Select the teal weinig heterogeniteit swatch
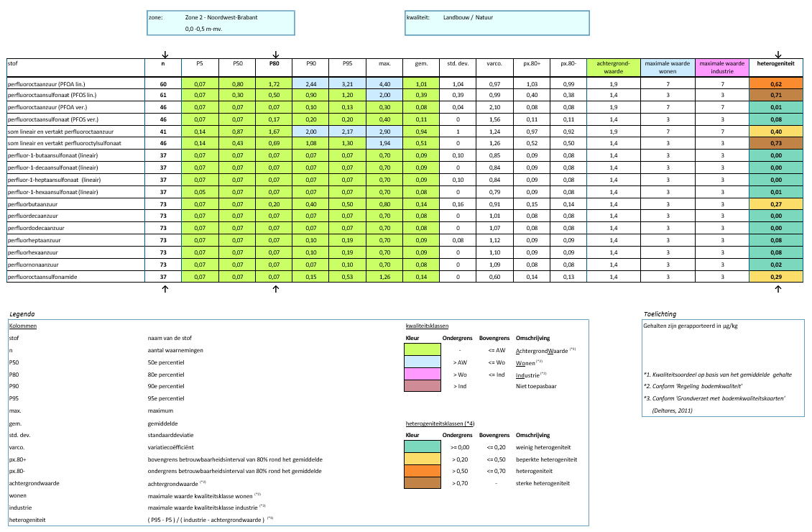The height and width of the screenshot is (532, 812). pos(423,446)
